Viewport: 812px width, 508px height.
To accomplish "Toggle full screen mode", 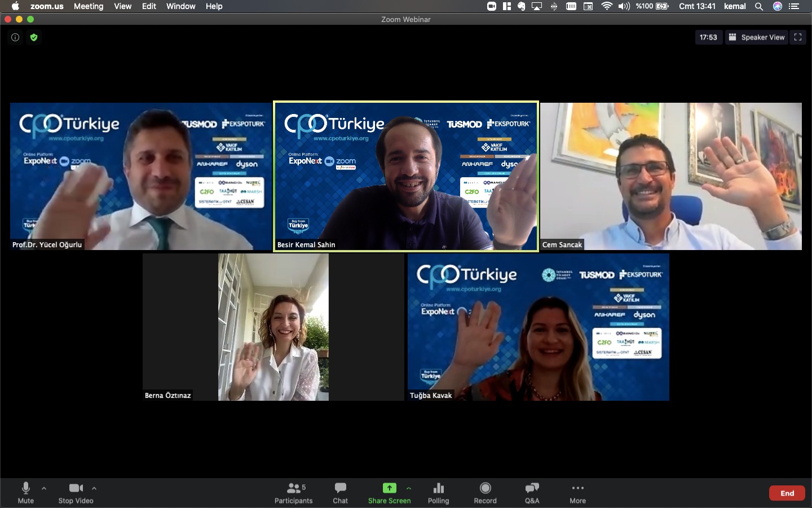I will (x=798, y=37).
